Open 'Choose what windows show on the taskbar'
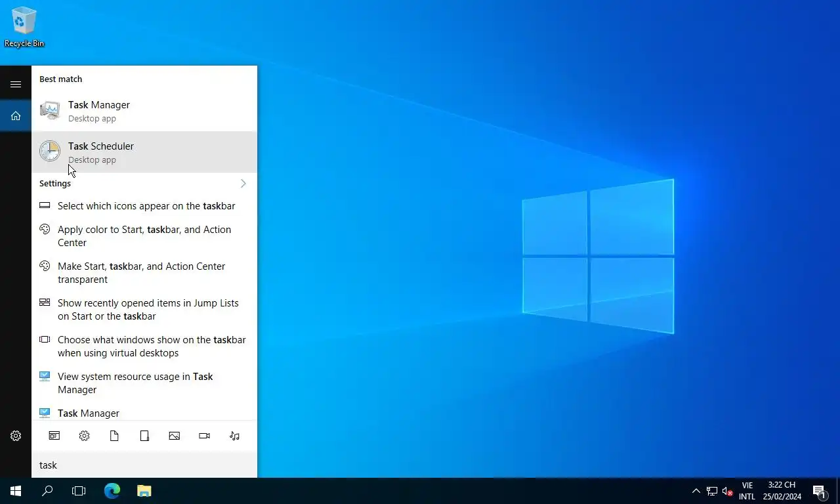This screenshot has height=504, width=840. coord(144,346)
